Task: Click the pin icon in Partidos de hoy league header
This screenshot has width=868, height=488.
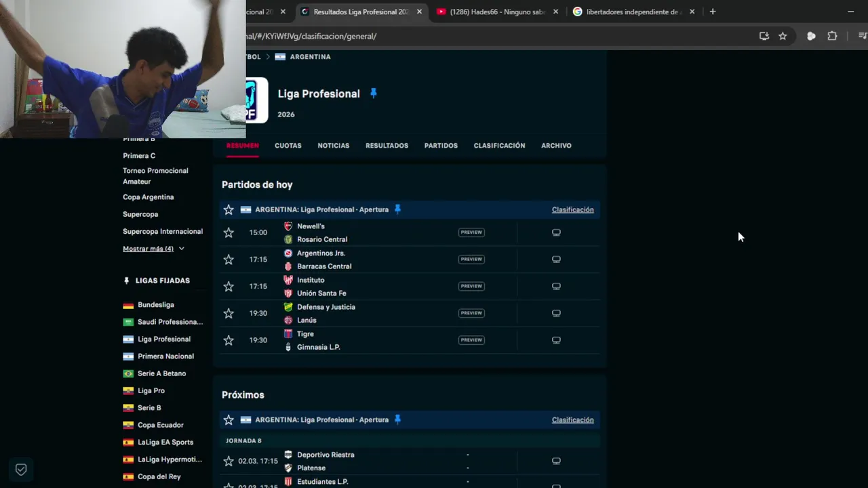Action: point(397,209)
